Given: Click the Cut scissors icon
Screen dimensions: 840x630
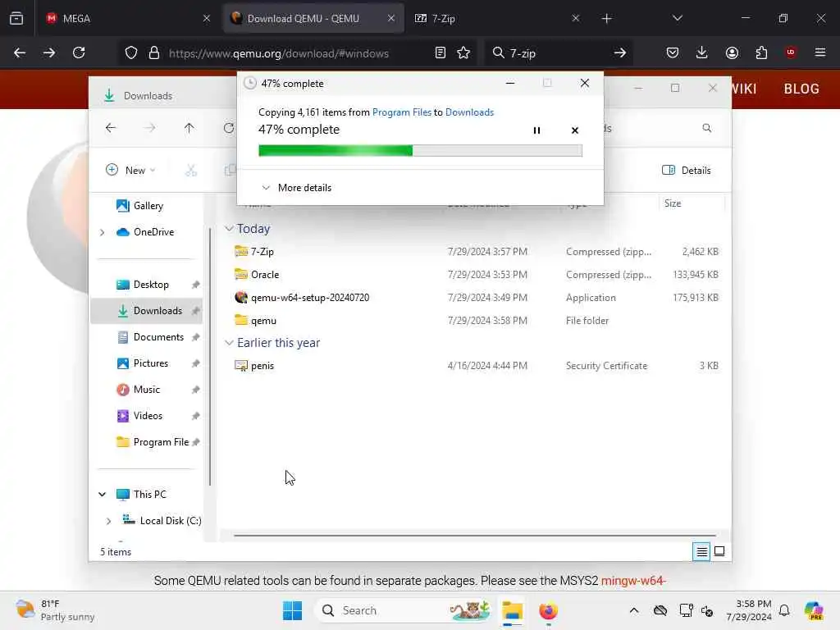Looking at the screenshot, I should [x=190, y=170].
